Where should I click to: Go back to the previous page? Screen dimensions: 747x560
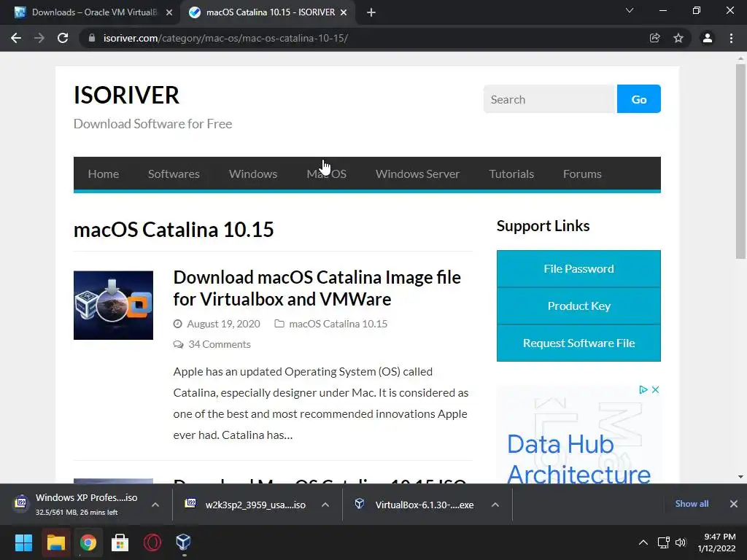(16, 38)
